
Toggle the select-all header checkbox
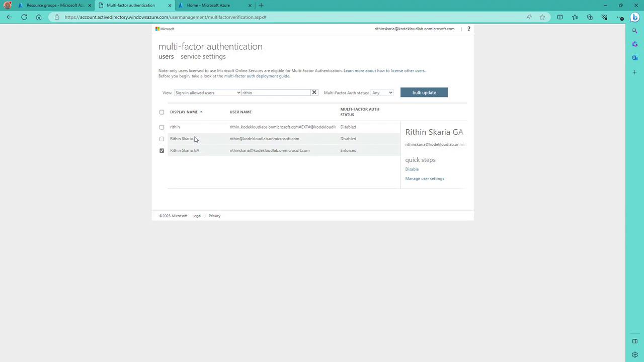[x=162, y=112]
